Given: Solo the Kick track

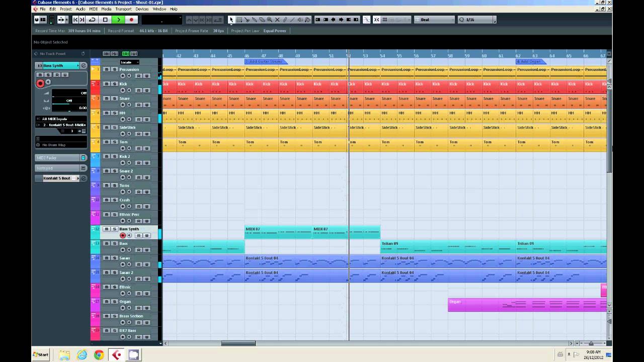Looking at the screenshot, I should point(114,84).
